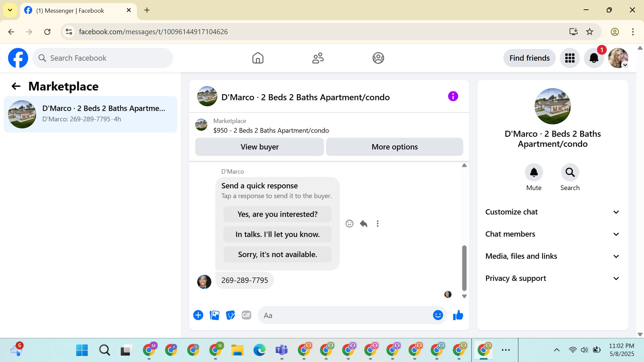Send a thumbs-up like

coord(458,315)
